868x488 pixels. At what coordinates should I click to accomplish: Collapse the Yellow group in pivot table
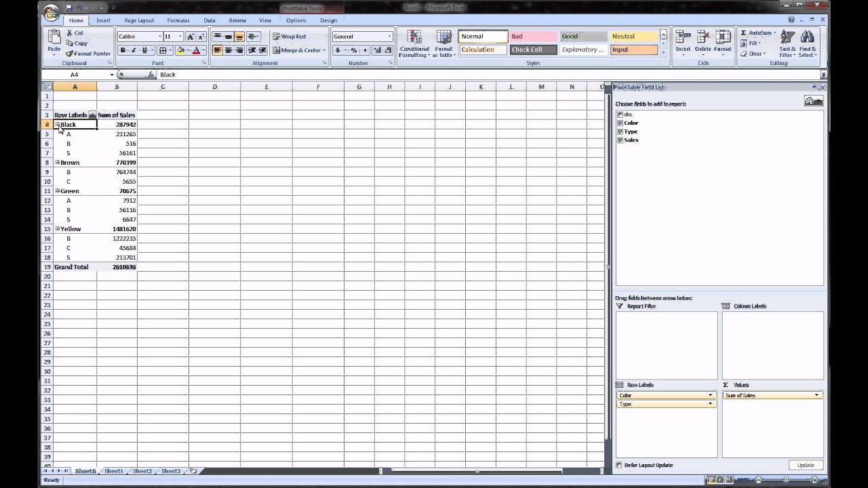coord(58,229)
